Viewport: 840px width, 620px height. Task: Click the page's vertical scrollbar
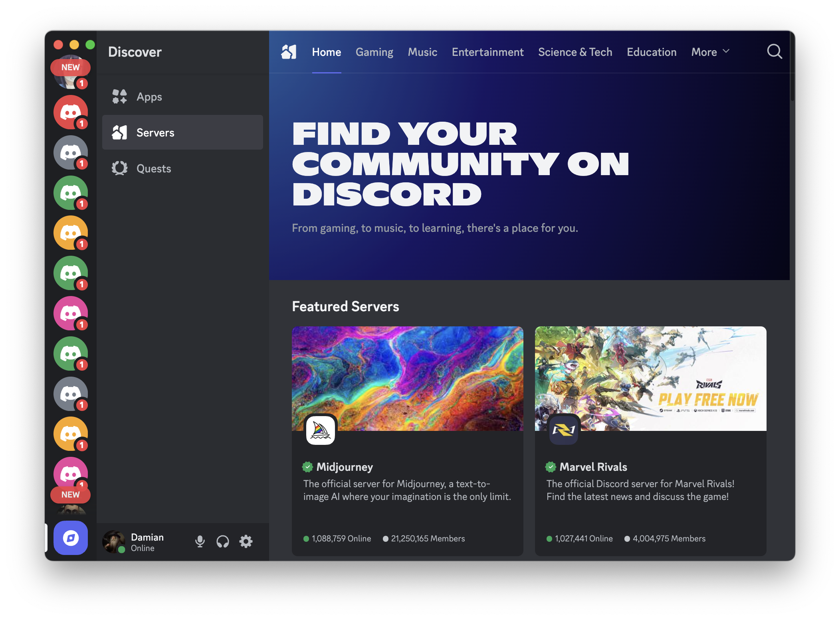(792, 68)
